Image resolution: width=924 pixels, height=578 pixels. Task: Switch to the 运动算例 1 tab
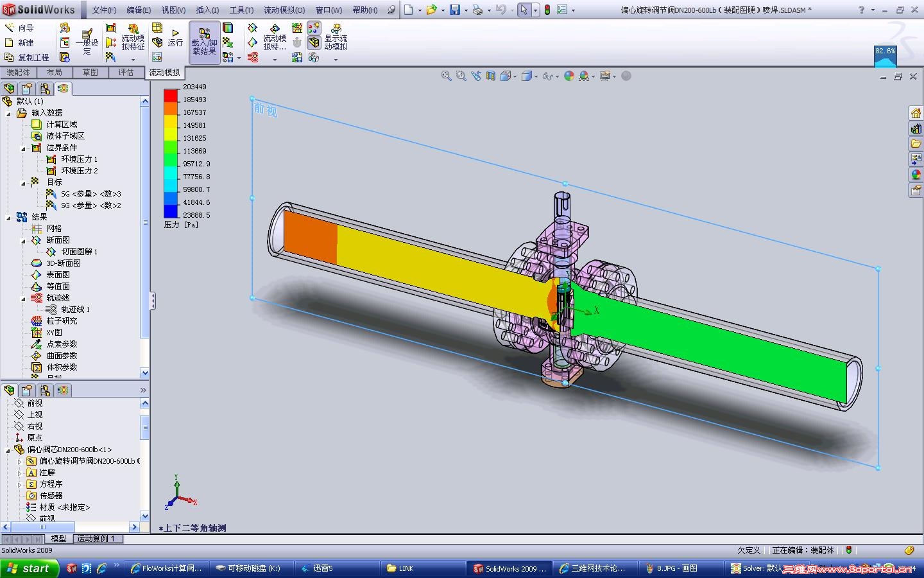[x=96, y=539]
